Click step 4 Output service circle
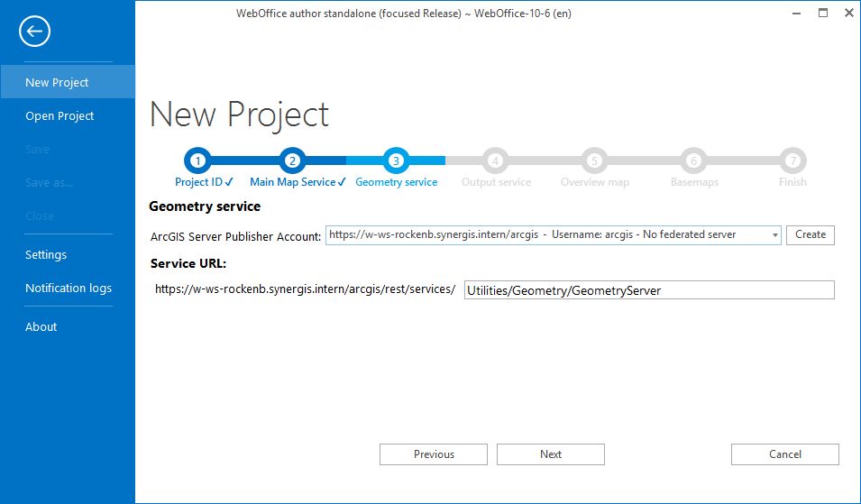The width and height of the screenshot is (861, 504). (x=495, y=160)
